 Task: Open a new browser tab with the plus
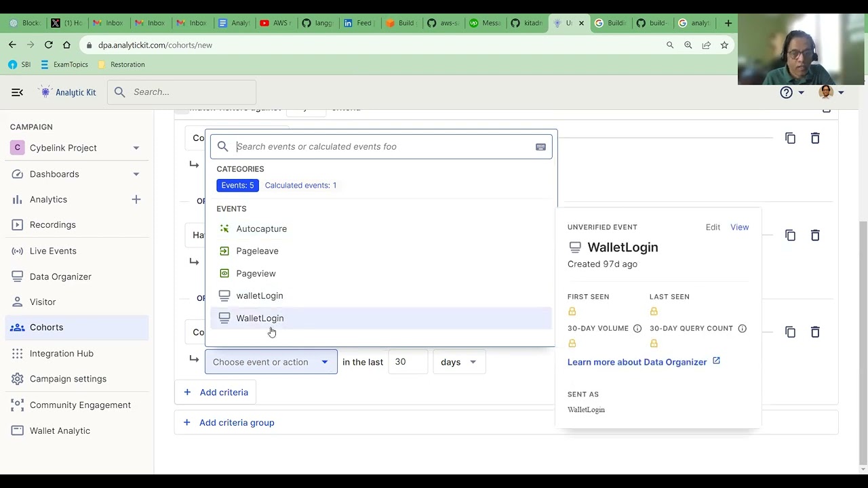click(x=728, y=23)
